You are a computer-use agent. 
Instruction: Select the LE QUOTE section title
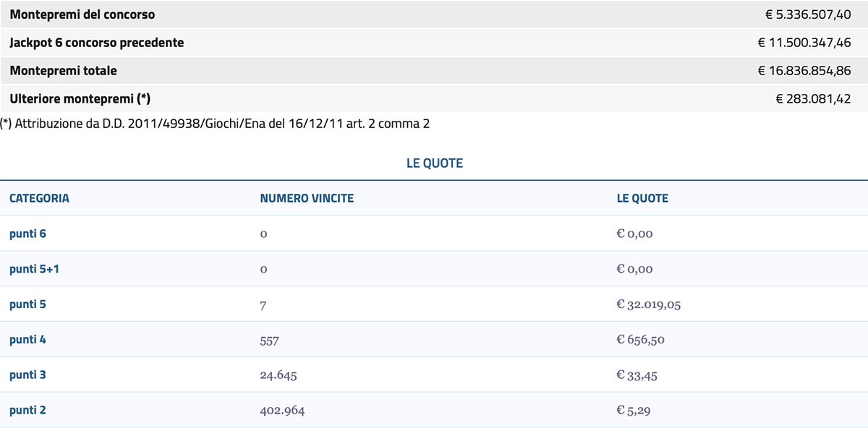(434, 163)
